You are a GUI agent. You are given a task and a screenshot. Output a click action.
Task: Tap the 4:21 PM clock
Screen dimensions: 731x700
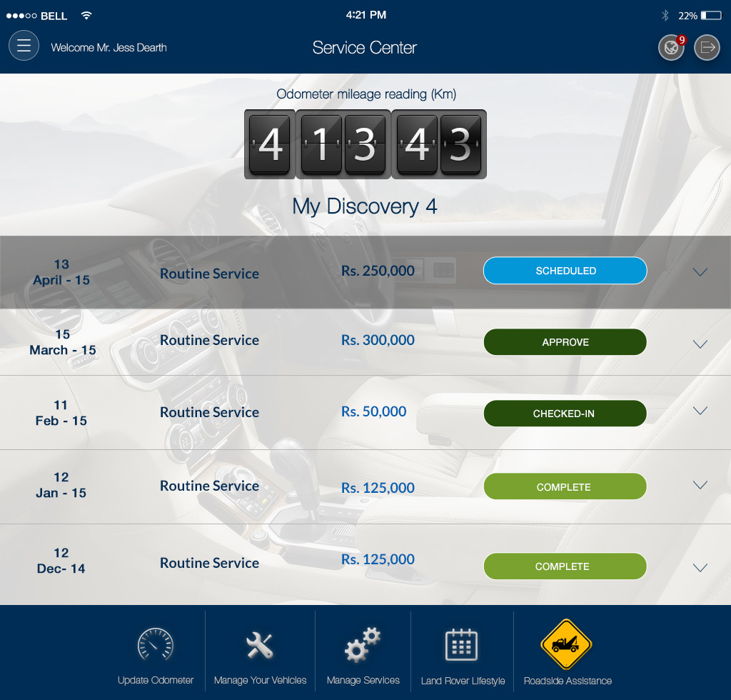point(366,15)
